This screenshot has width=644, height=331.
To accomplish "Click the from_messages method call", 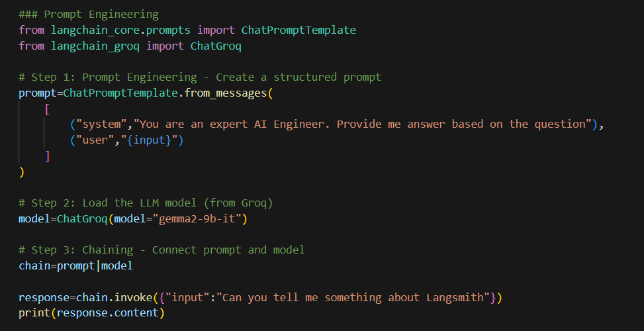I will pos(225,93).
